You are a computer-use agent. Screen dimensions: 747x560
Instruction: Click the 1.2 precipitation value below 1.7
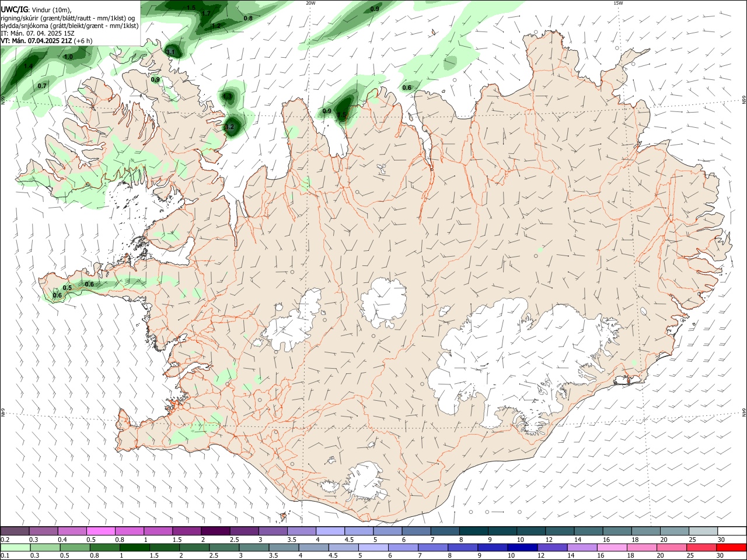click(216, 26)
